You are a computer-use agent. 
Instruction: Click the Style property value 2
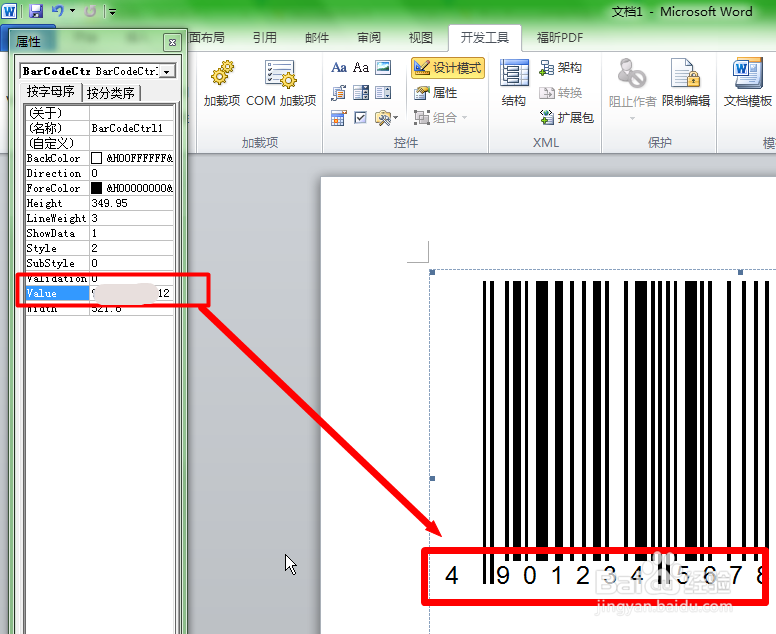coord(131,248)
